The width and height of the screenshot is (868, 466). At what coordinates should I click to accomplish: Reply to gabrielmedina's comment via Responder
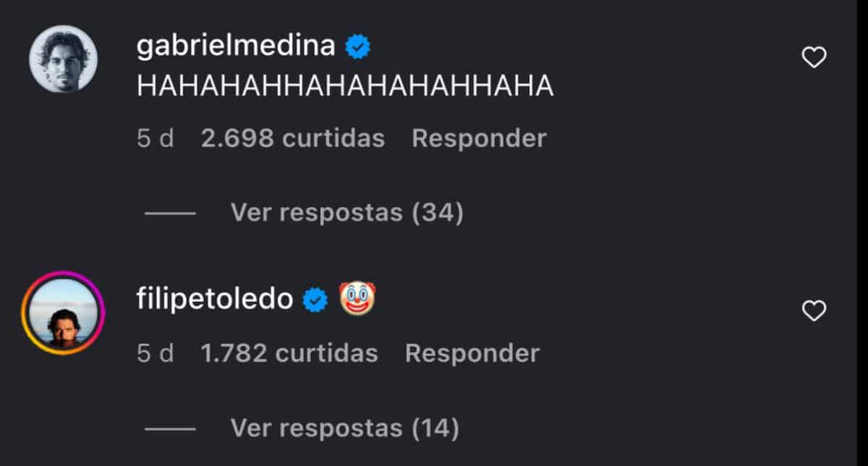[x=479, y=138]
